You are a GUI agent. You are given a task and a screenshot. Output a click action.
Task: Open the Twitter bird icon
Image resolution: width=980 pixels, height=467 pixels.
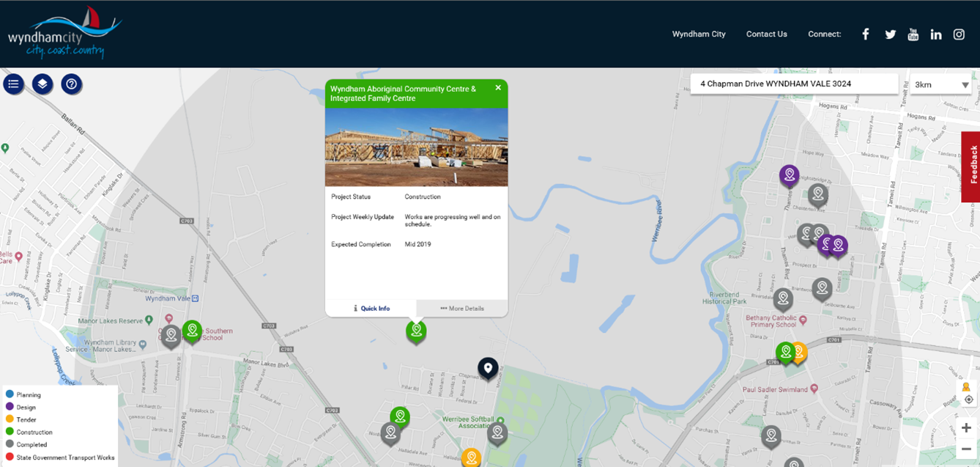pyautogui.click(x=891, y=34)
